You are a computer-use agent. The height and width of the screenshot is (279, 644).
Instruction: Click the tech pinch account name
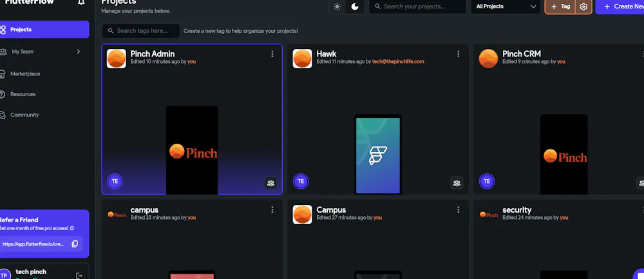[x=31, y=272]
